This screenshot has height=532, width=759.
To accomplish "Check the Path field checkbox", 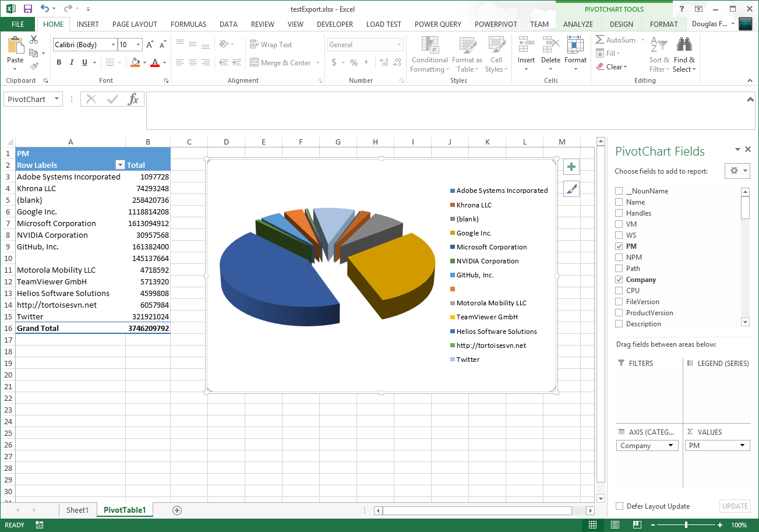I will point(619,269).
